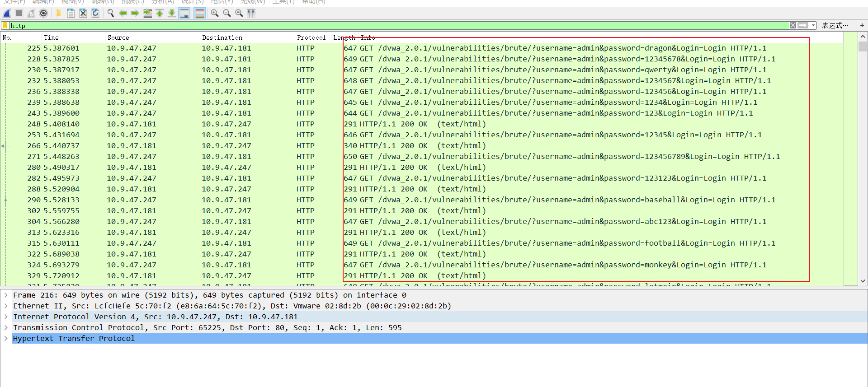
Task: Find a packet with the magnifier icon
Action: click(x=110, y=13)
